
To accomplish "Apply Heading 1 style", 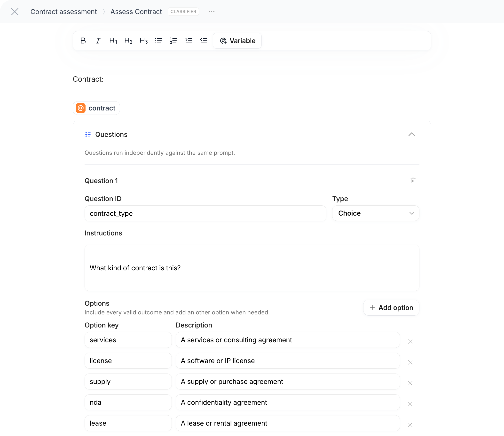I will pyautogui.click(x=113, y=41).
